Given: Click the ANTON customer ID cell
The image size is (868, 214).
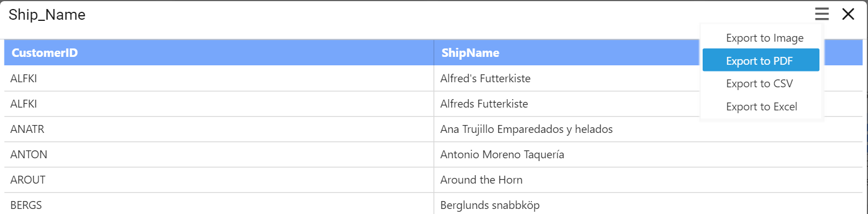Looking at the screenshot, I should point(219,155).
